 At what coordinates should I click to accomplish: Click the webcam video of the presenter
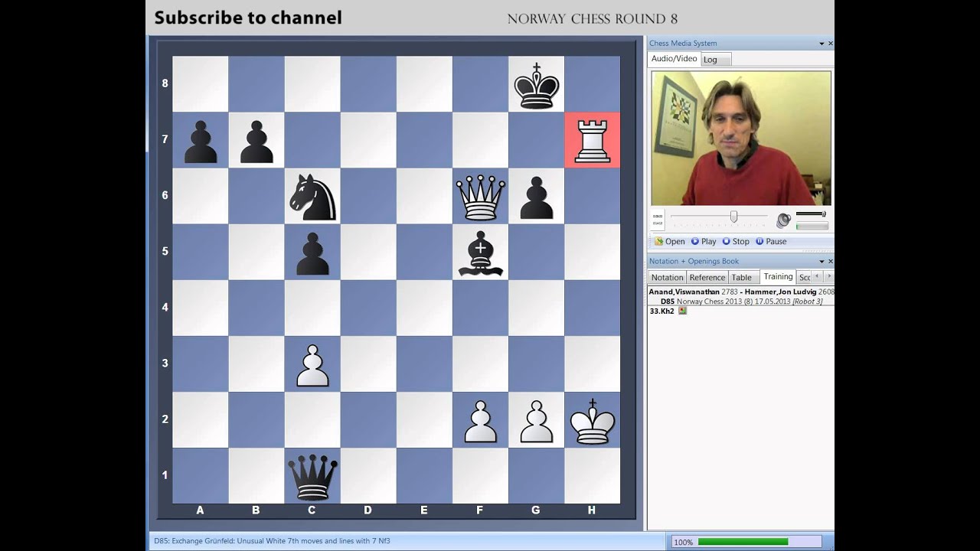click(x=741, y=139)
